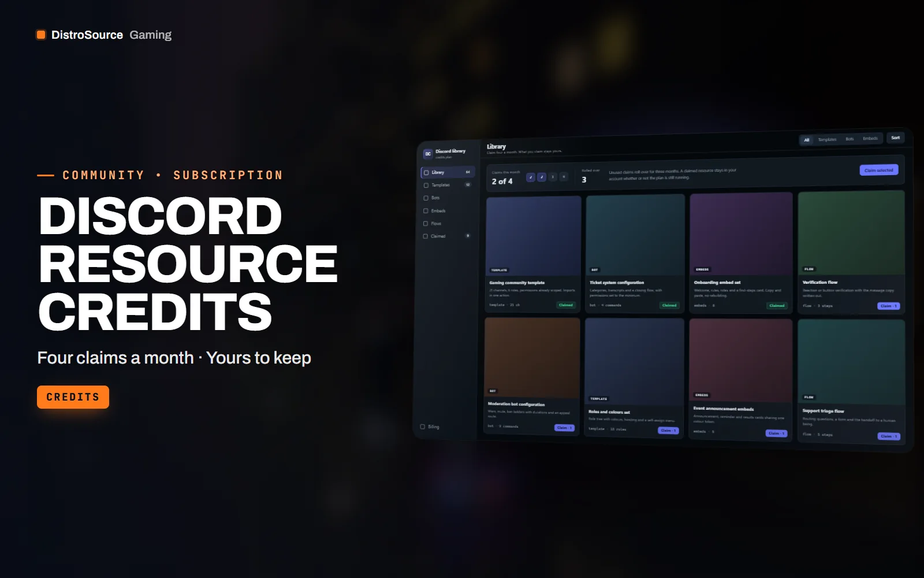Click the DC avatar in the sidebar header

click(428, 154)
